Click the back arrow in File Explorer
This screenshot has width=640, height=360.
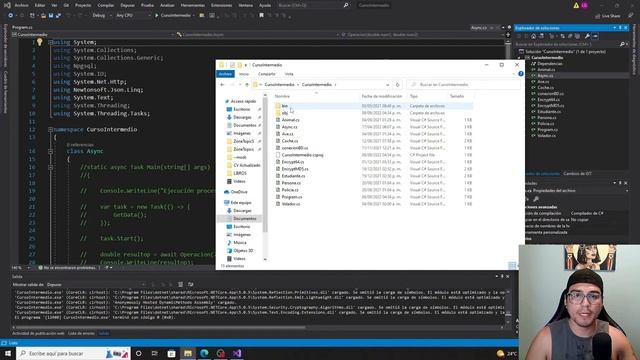click(x=222, y=84)
